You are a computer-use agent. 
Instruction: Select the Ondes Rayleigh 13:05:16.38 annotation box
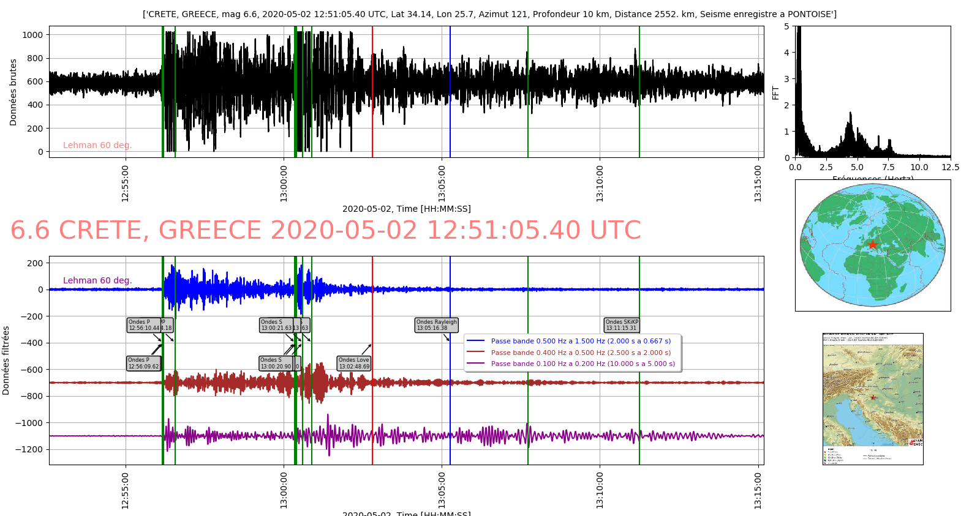coord(436,325)
